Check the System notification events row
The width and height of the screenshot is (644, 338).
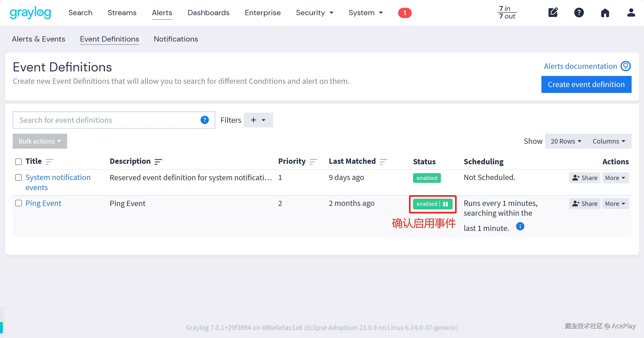[x=18, y=177]
